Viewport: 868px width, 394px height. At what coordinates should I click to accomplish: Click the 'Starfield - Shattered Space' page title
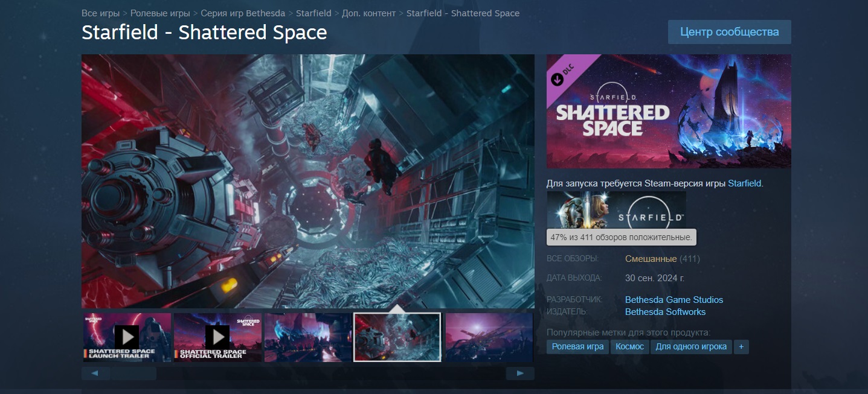204,33
